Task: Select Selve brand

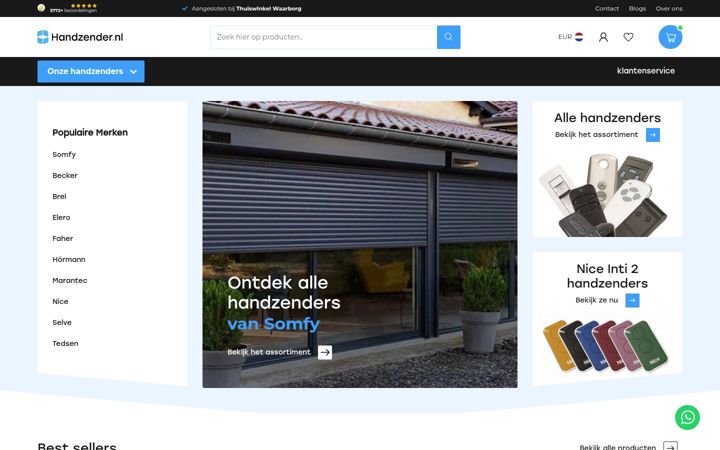Action: click(x=62, y=322)
